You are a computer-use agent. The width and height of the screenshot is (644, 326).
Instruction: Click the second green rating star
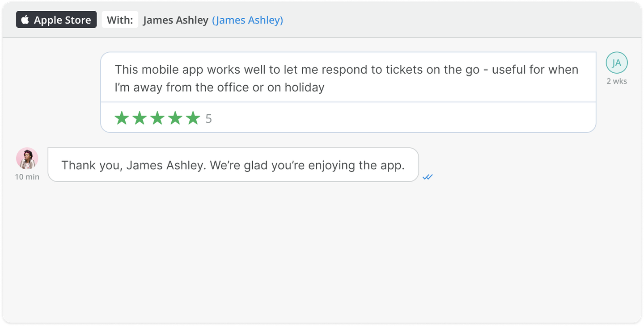click(140, 118)
